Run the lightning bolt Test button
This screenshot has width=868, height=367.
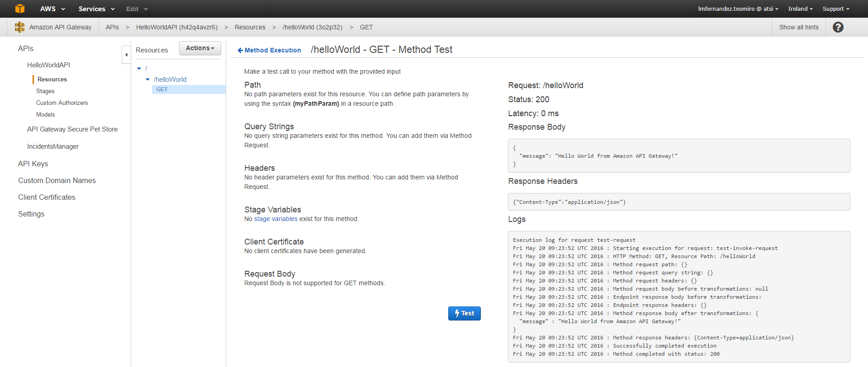(x=464, y=313)
